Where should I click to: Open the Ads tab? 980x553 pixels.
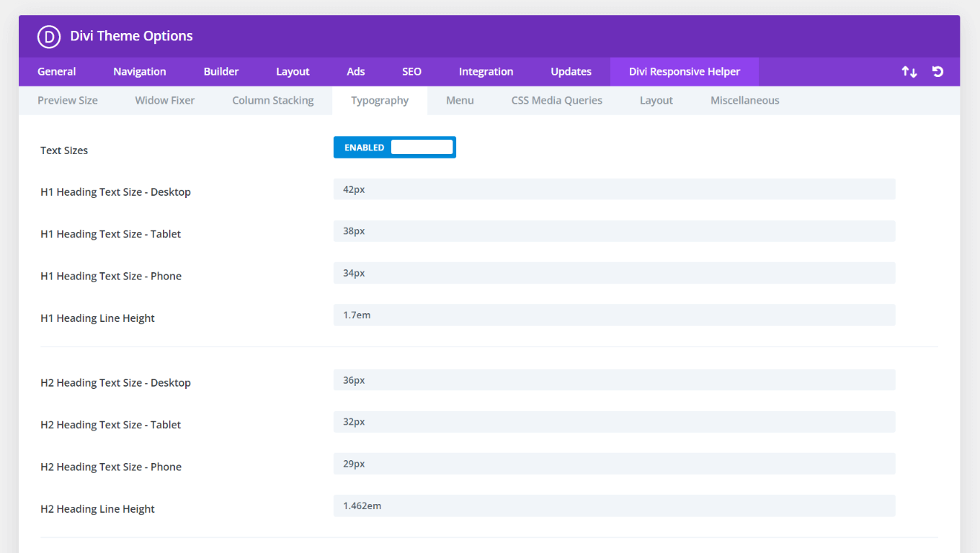point(356,72)
